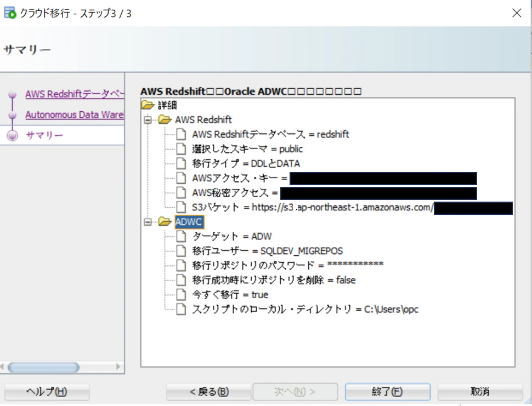
Task: Select the ADWC tree label
Action: (x=189, y=222)
